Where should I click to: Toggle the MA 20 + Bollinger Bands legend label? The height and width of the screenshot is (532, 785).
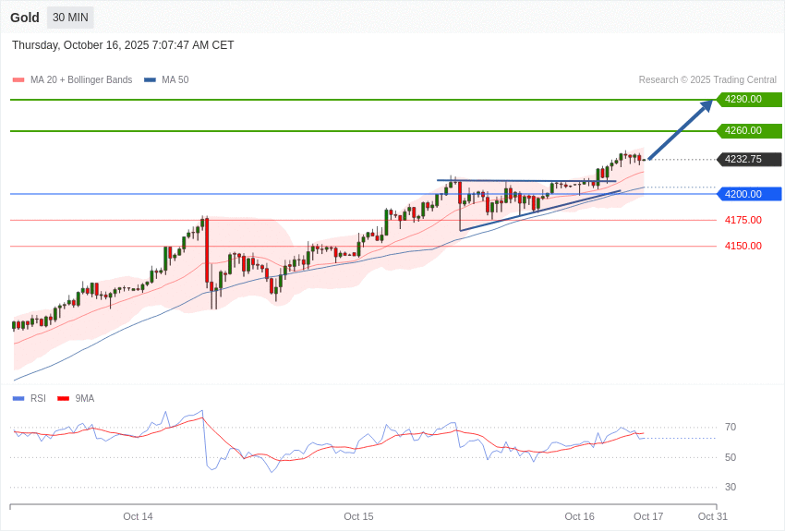click(x=81, y=80)
